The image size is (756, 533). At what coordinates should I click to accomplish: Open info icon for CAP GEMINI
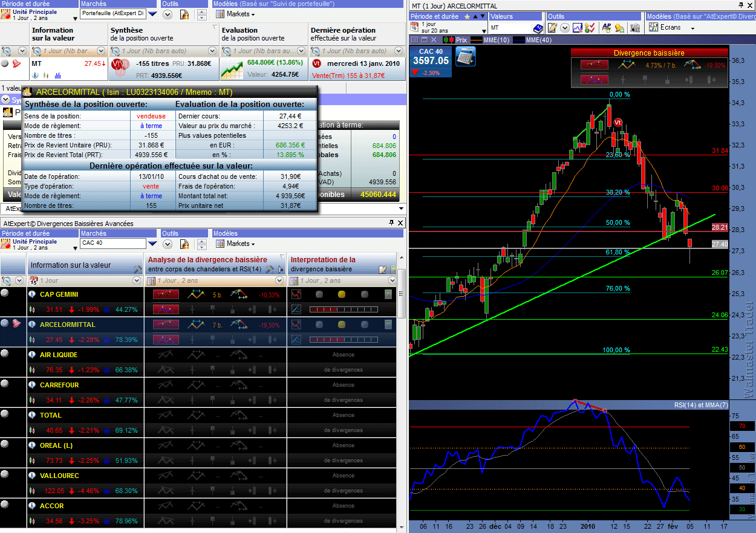click(x=33, y=294)
